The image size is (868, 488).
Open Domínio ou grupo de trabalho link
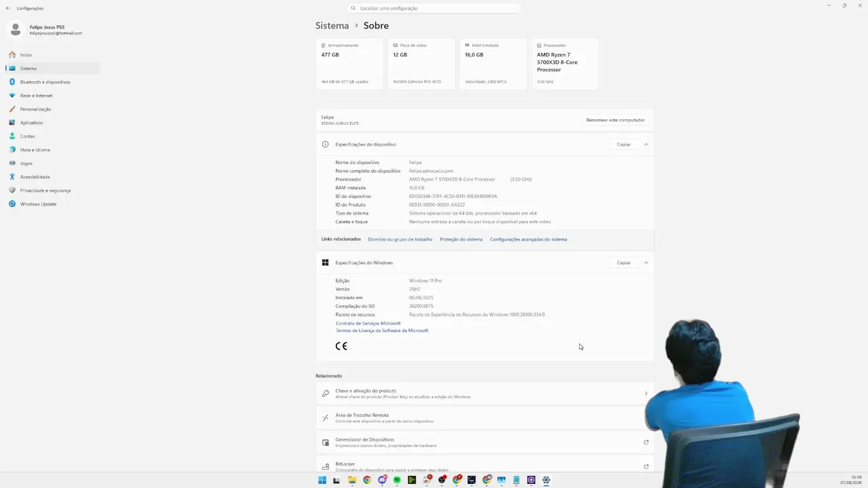pos(400,239)
